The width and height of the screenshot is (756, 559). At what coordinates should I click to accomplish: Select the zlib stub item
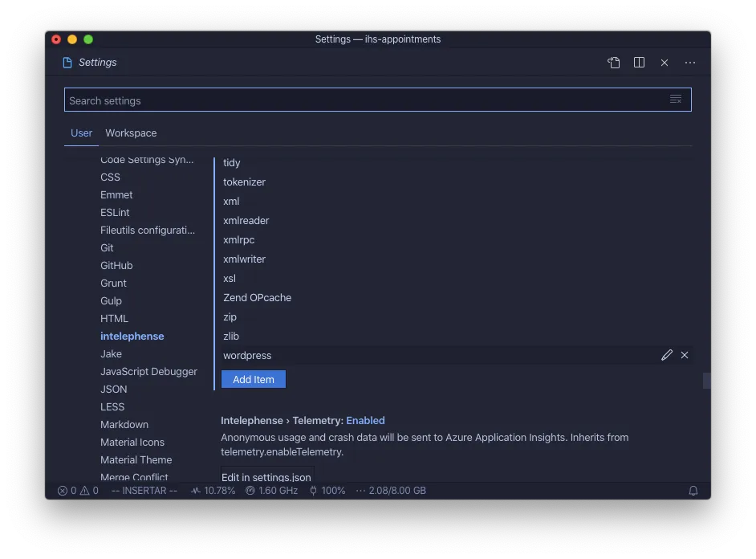coord(231,337)
